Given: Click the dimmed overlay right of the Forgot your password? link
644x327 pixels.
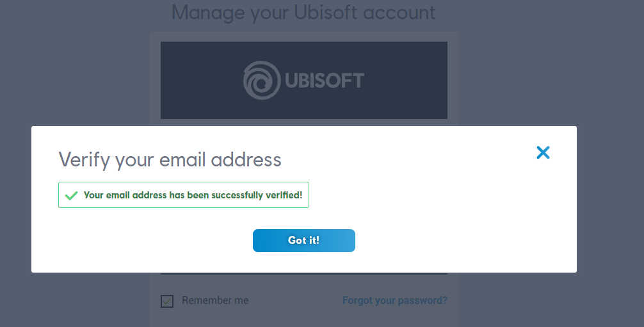Looking at the screenshot, I should (x=546, y=301).
